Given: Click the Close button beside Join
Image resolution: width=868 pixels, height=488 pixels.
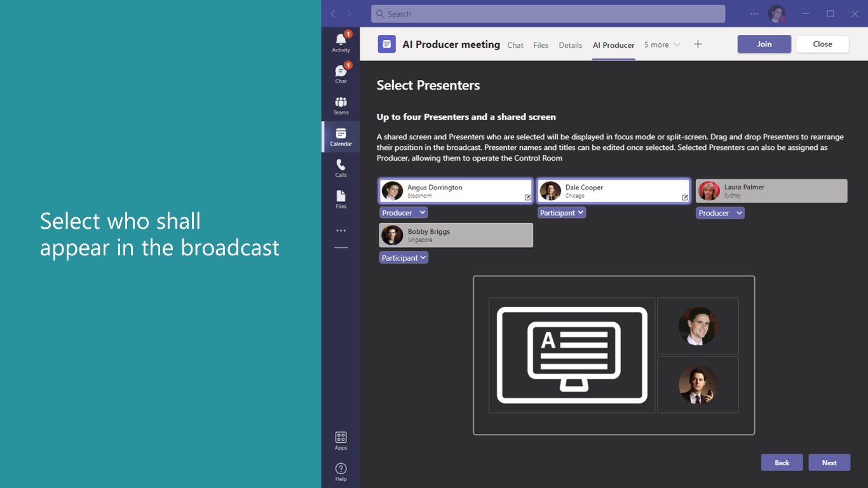Looking at the screenshot, I should click(822, 44).
